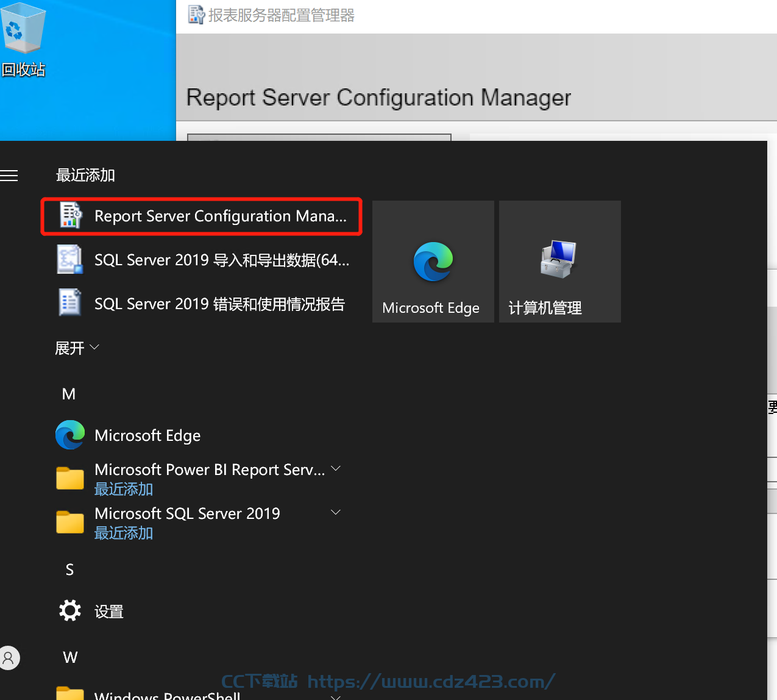
Task: Open SQL Server 2019 错误和使用情况报告 entry
Action: click(202, 304)
